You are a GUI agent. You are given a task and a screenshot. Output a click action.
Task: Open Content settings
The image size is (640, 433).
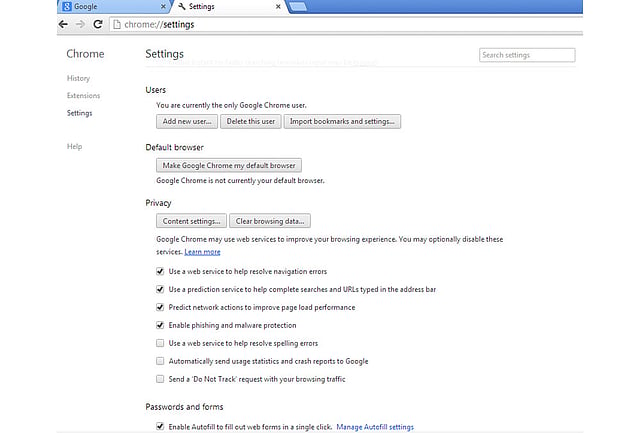(x=191, y=221)
